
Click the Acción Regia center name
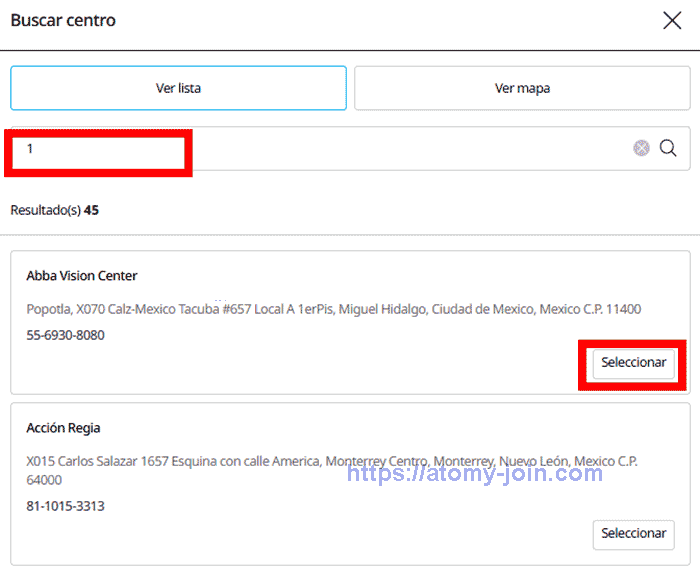coord(63,428)
